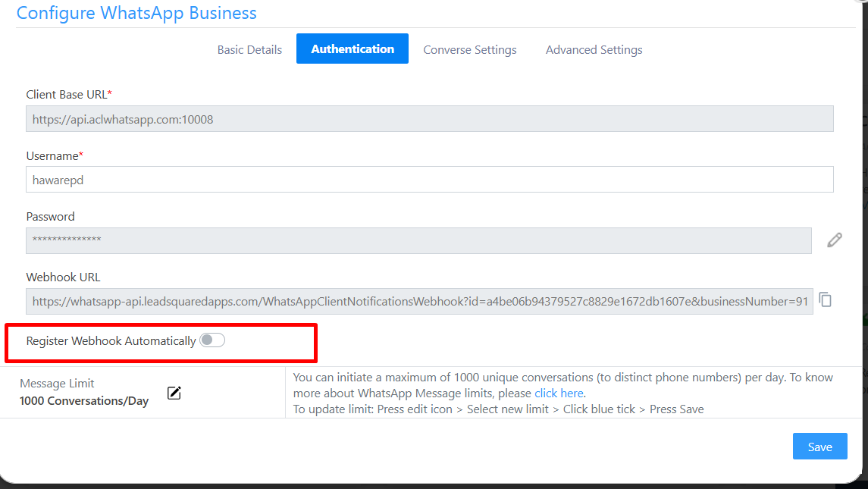This screenshot has width=868, height=489.
Task: Go to the Advanced Settings tab
Action: 594,50
